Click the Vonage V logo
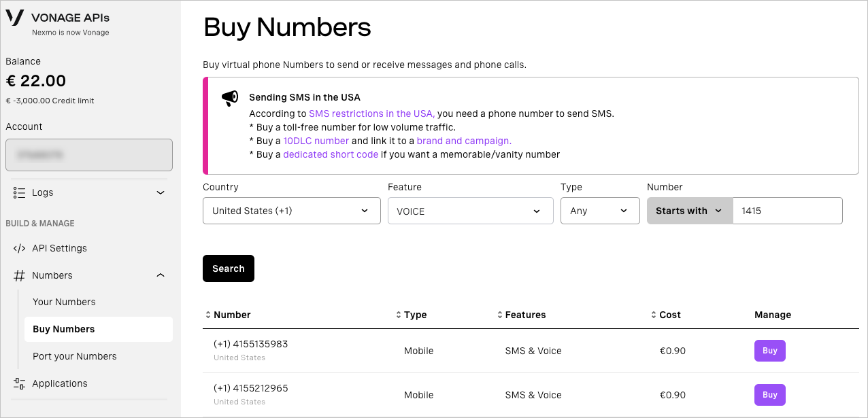 15,18
